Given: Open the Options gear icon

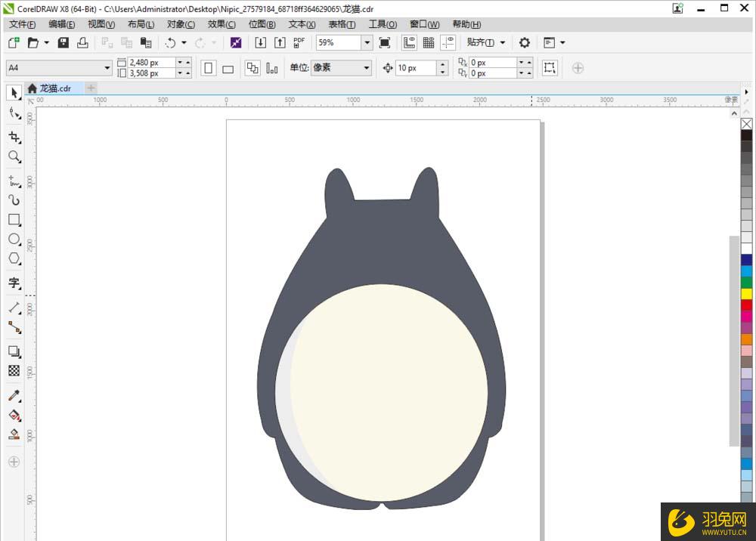Looking at the screenshot, I should [x=525, y=43].
